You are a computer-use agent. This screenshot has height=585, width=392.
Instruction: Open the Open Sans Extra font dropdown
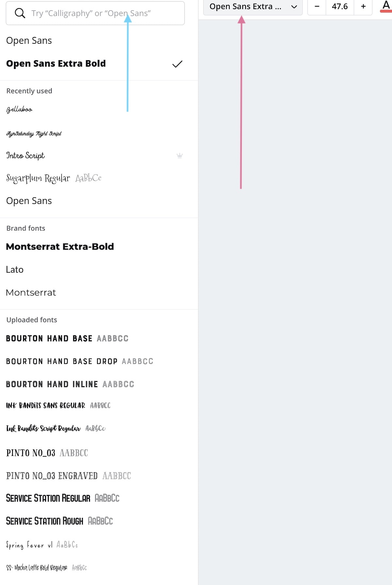(253, 7)
